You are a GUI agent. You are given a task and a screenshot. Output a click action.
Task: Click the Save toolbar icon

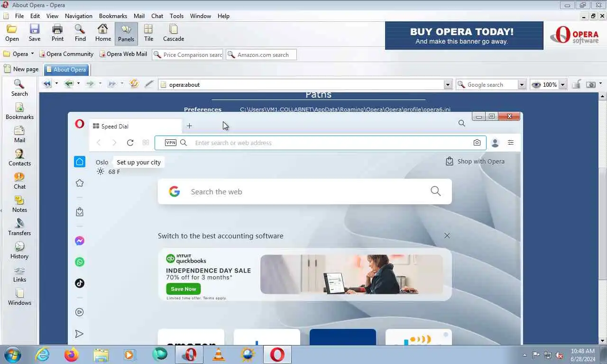click(x=35, y=33)
